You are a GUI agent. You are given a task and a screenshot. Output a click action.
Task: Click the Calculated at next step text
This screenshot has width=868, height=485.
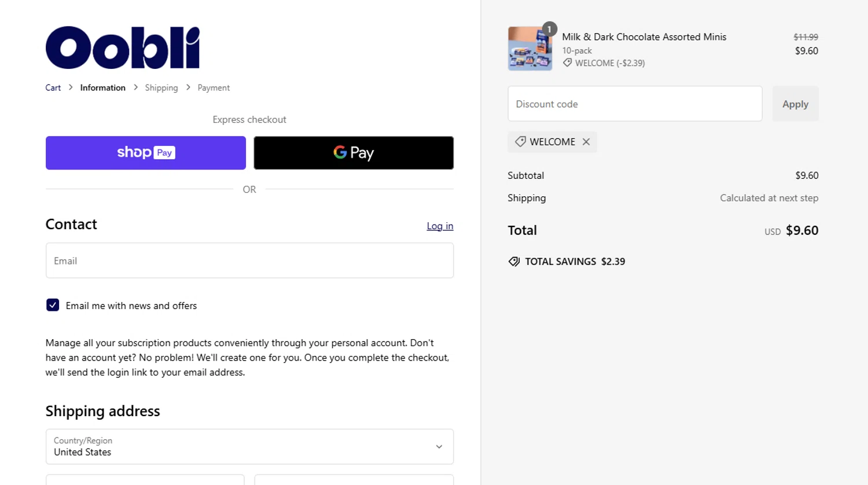point(769,198)
